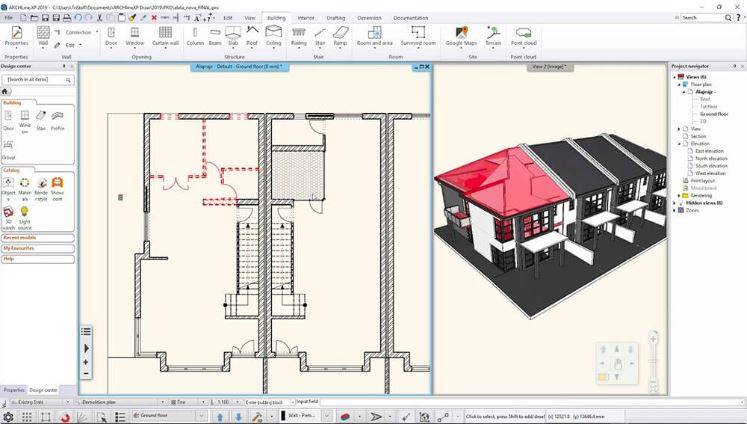This screenshot has height=424, width=747.
Task: Switch to the Interior ribbon tab
Action: click(306, 18)
